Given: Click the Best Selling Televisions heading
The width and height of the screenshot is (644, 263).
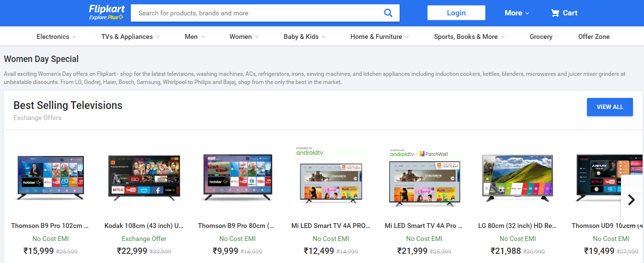Looking at the screenshot, I should coord(68,105).
